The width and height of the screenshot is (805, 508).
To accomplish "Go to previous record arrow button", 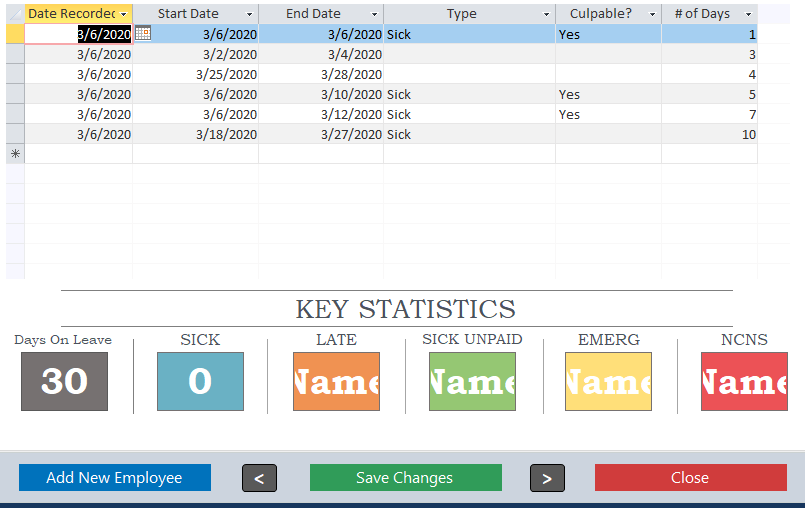I will coord(259,478).
